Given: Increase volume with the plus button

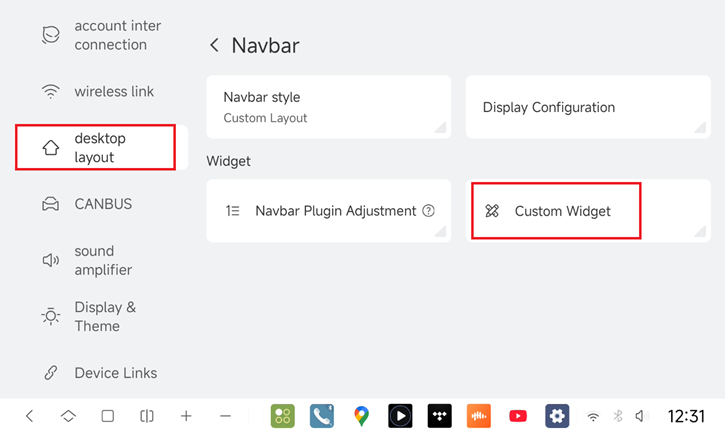Looking at the screenshot, I should point(186,416).
